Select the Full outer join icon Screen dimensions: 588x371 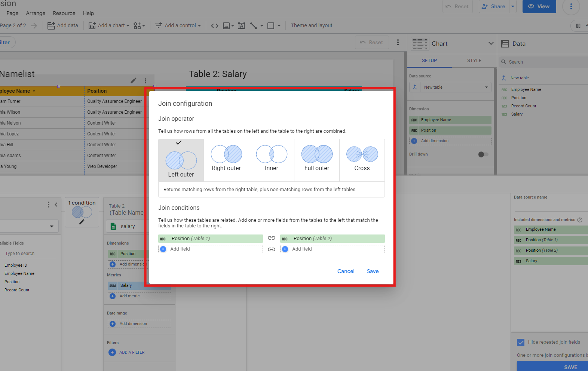click(317, 154)
